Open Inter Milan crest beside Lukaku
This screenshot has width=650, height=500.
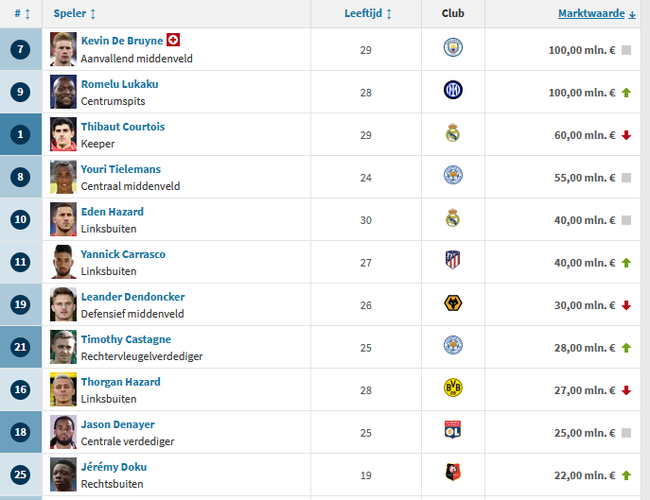point(453,90)
